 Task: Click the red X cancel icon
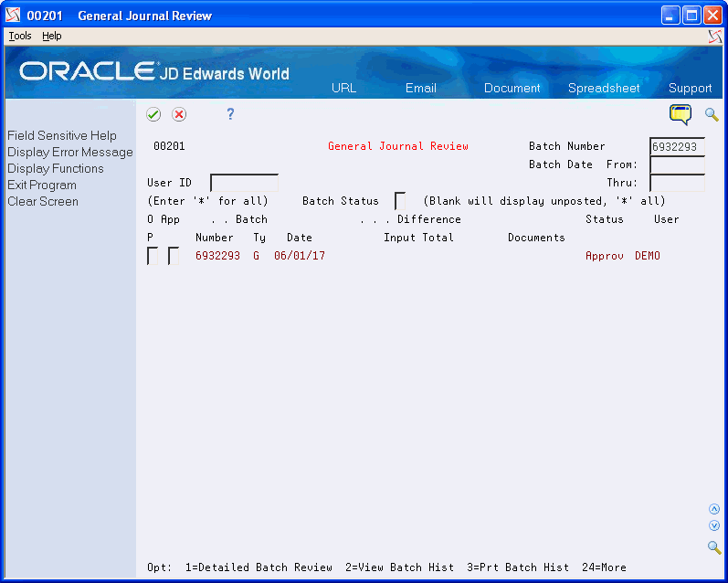click(x=179, y=114)
